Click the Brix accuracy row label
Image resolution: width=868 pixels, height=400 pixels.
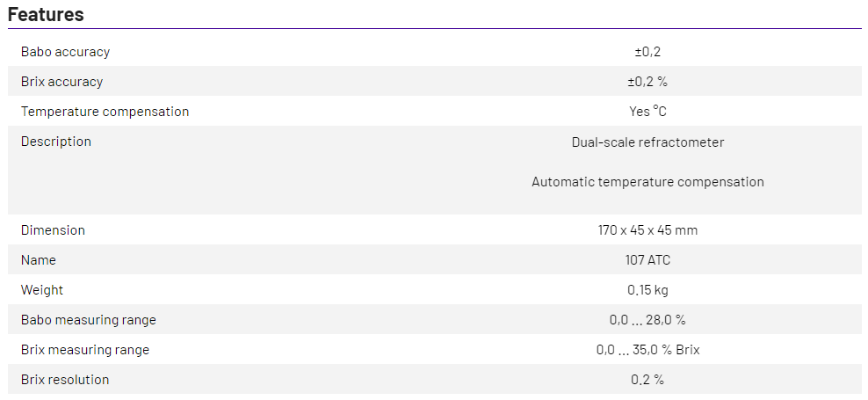coord(61,82)
